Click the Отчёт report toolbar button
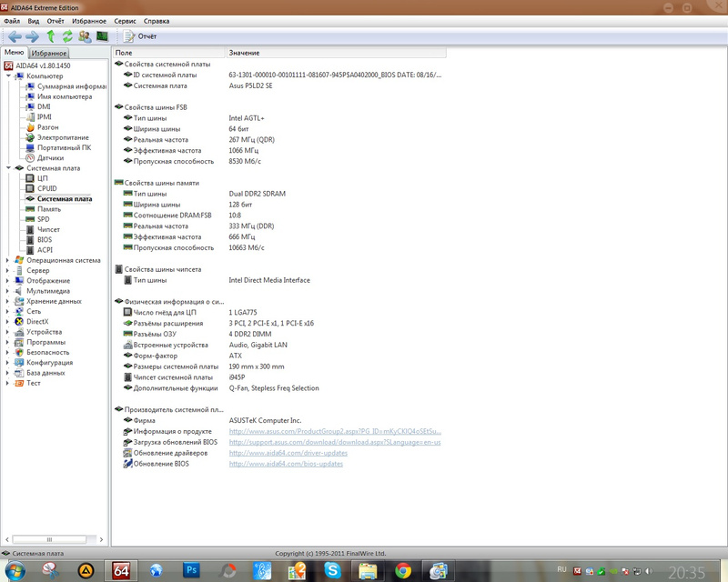This screenshot has width=728, height=582. click(x=140, y=36)
